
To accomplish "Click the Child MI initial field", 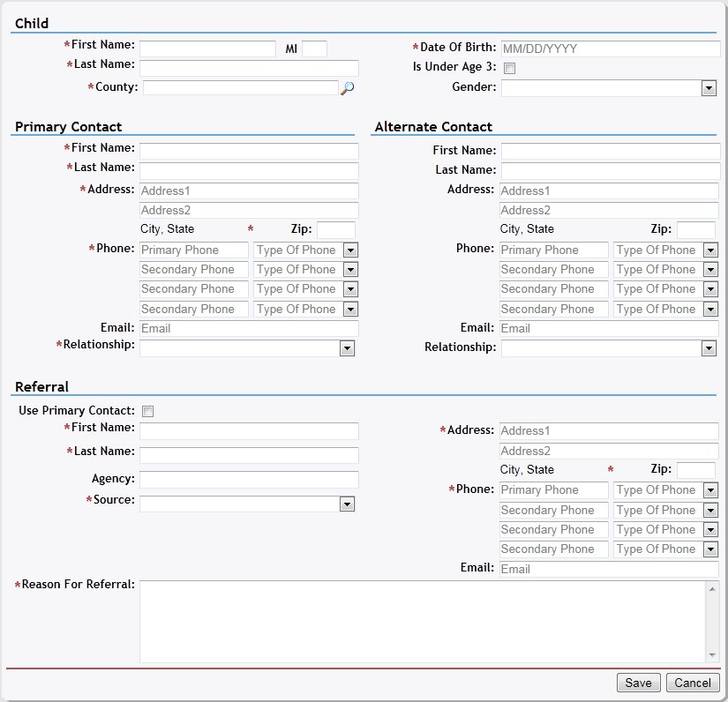I will pos(314,49).
